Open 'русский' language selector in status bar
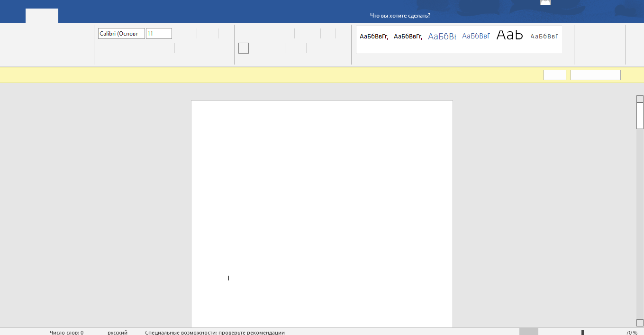 pyautogui.click(x=118, y=332)
